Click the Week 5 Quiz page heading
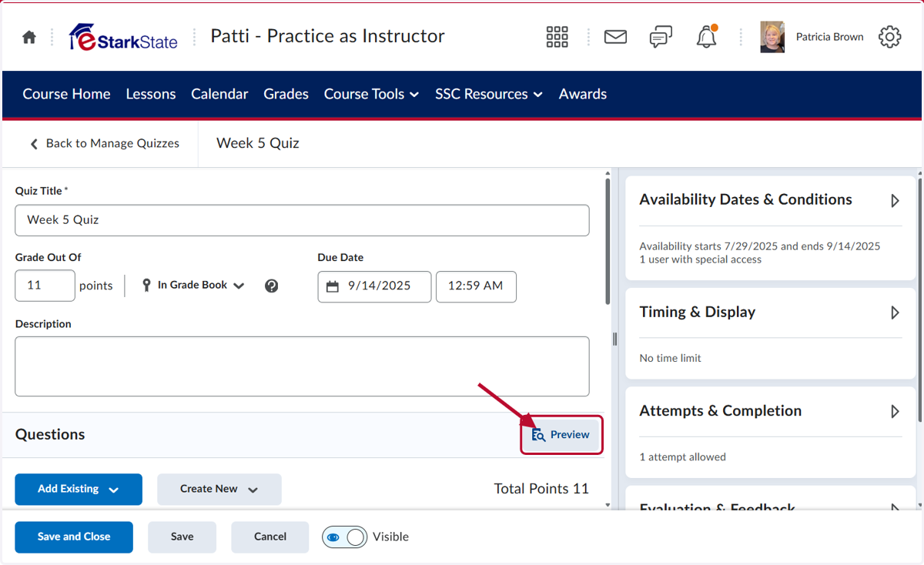The image size is (924, 565). (258, 143)
